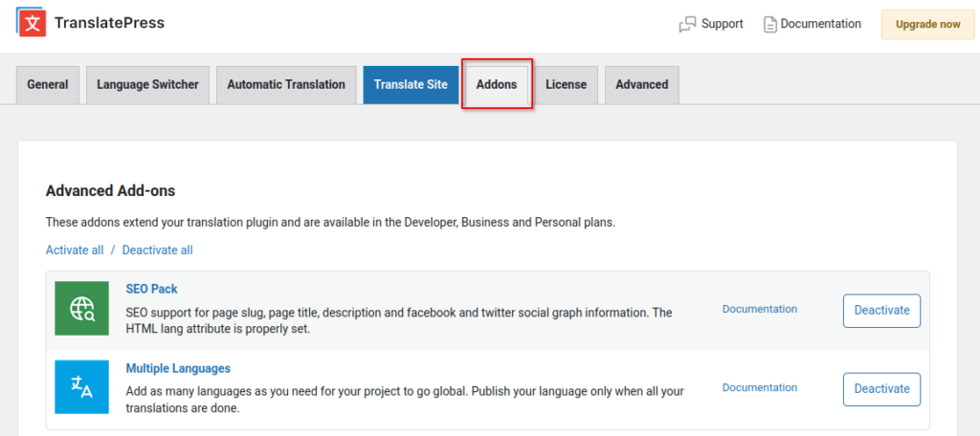
Task: Open the Addons tab
Action: click(x=497, y=84)
